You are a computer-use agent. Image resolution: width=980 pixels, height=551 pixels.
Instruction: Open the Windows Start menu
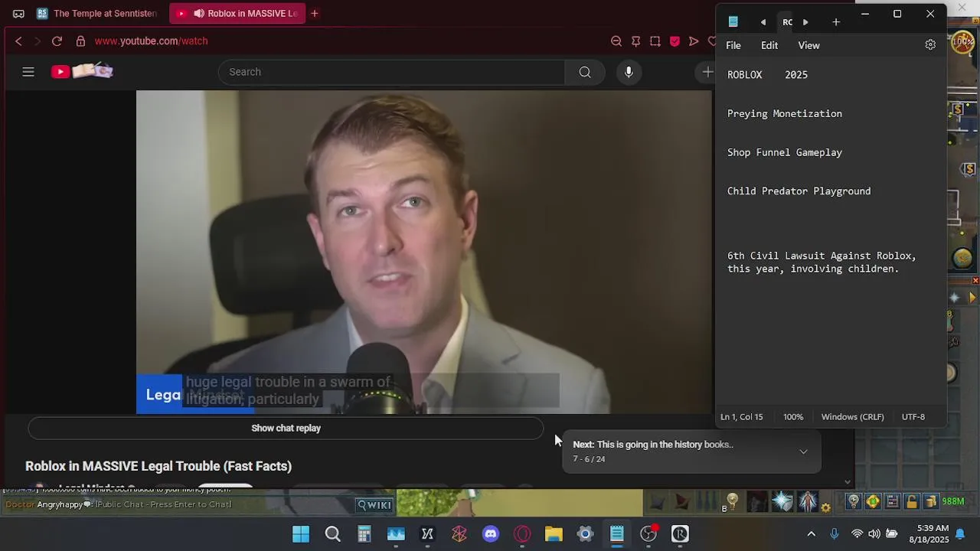click(x=301, y=534)
